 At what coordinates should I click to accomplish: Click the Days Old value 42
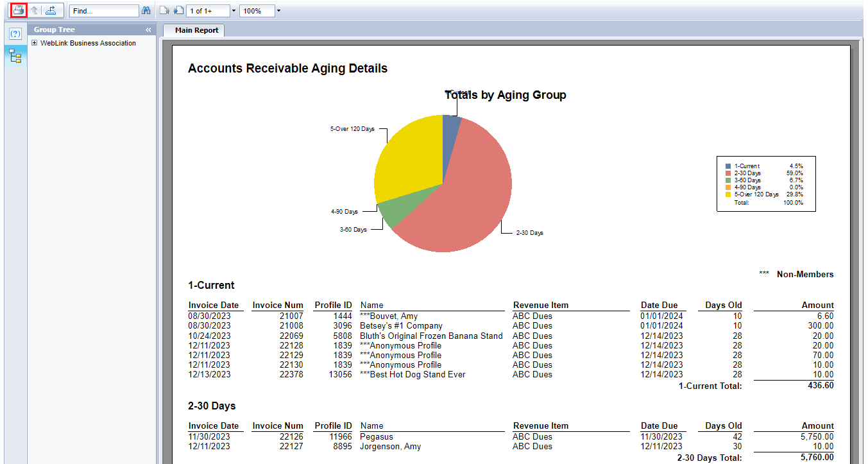[x=737, y=436]
